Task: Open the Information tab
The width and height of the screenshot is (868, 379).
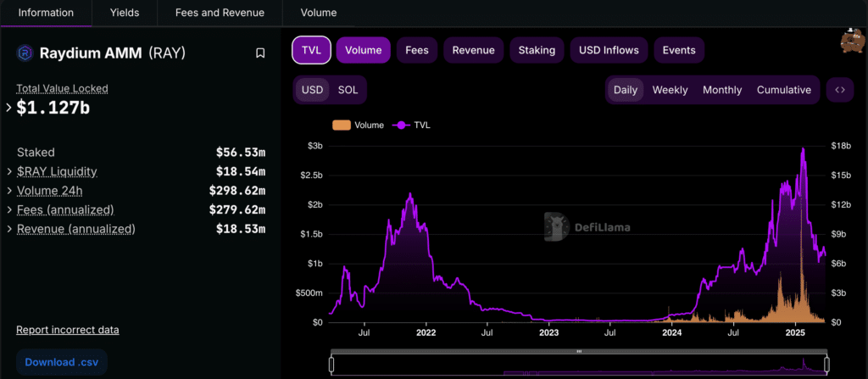Action: (x=46, y=13)
